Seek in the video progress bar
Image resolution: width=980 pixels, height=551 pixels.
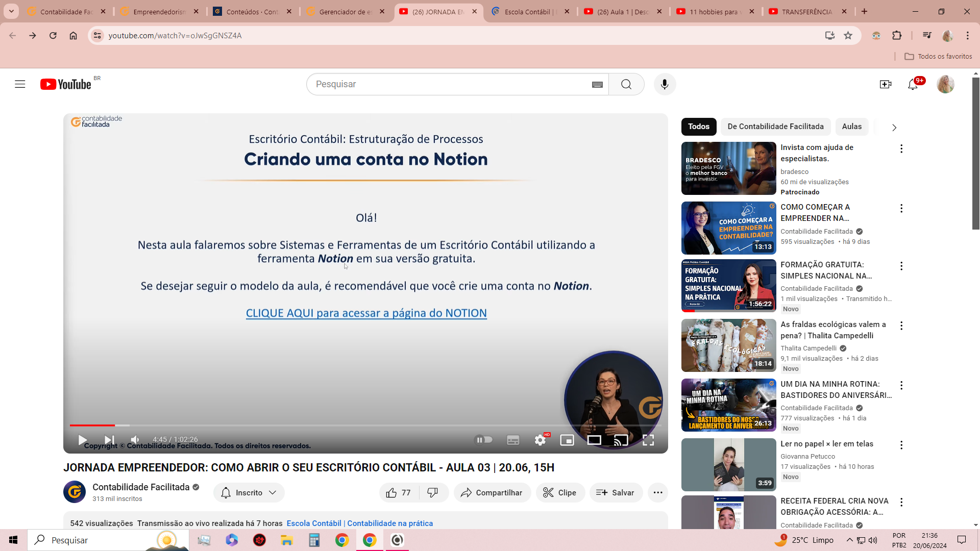tap(365, 425)
